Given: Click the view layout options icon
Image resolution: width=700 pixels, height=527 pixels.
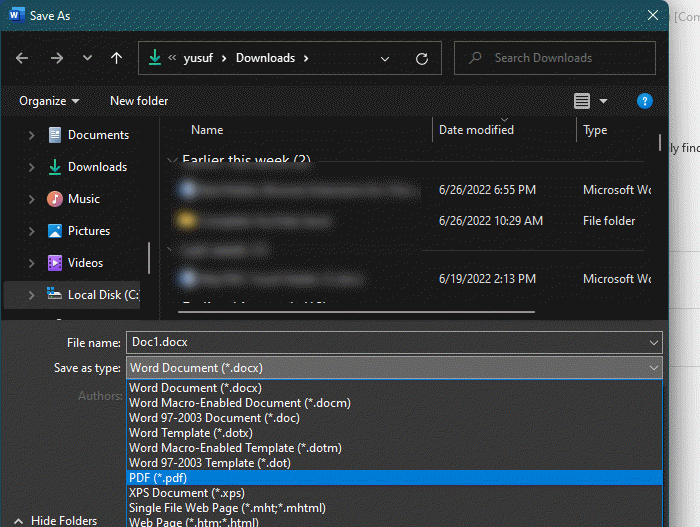Looking at the screenshot, I should (x=582, y=101).
